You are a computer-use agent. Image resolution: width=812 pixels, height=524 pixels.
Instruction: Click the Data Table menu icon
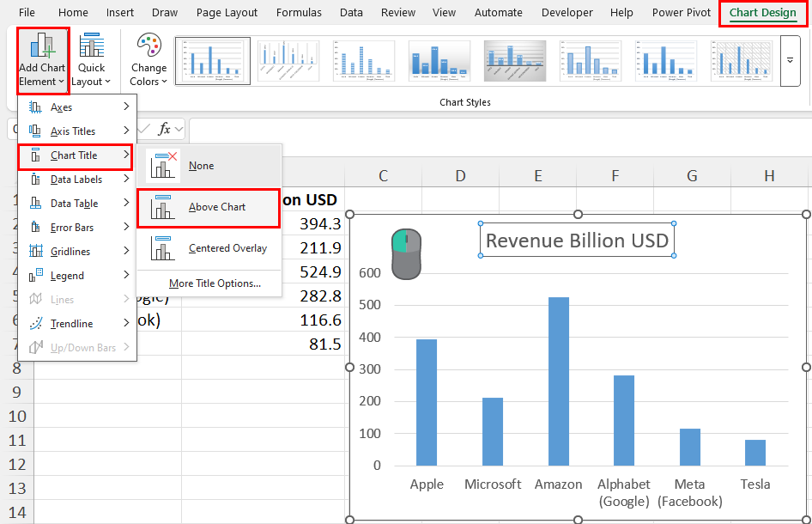coord(35,204)
